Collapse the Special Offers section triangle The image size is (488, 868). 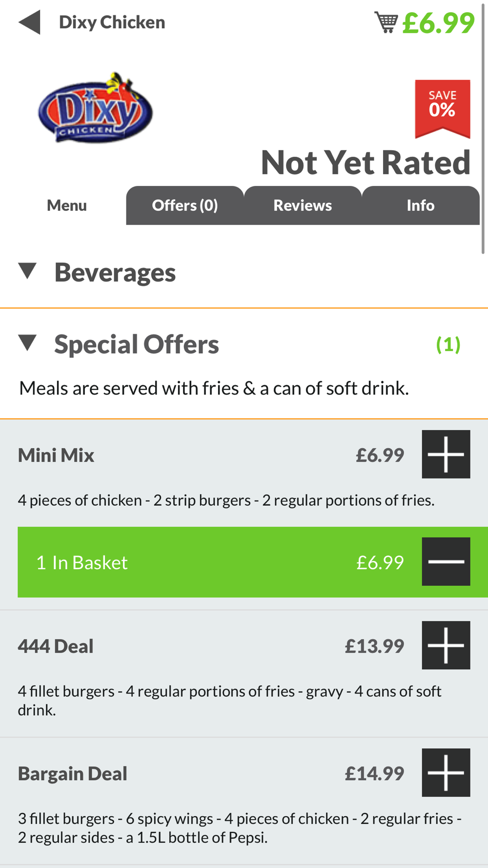coord(27,343)
